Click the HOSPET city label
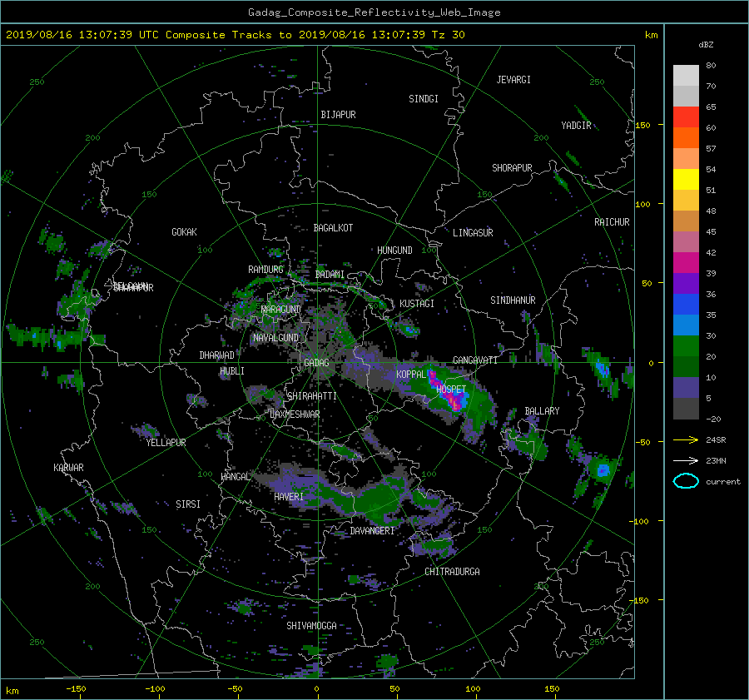This screenshot has width=749, height=700. click(x=451, y=390)
